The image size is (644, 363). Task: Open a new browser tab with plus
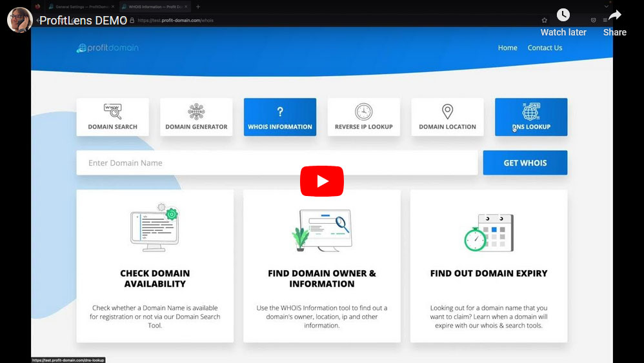tap(198, 6)
